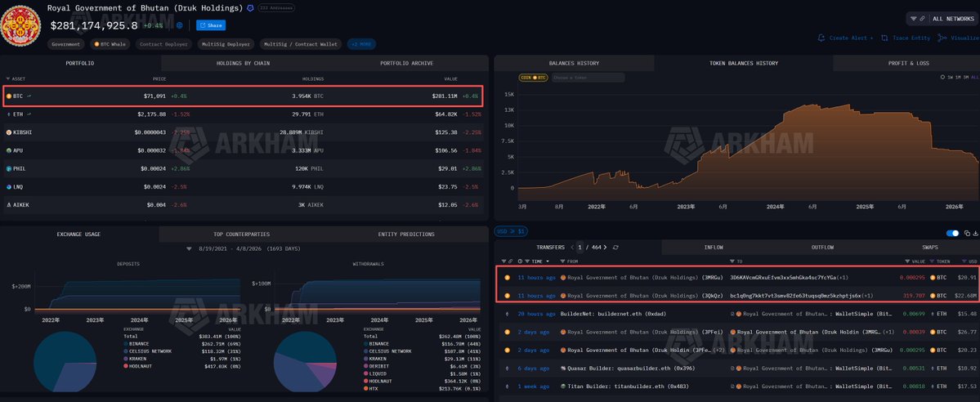Set chart range to 1W
Screen dimensions: 980x402
pyautogui.click(x=951, y=78)
